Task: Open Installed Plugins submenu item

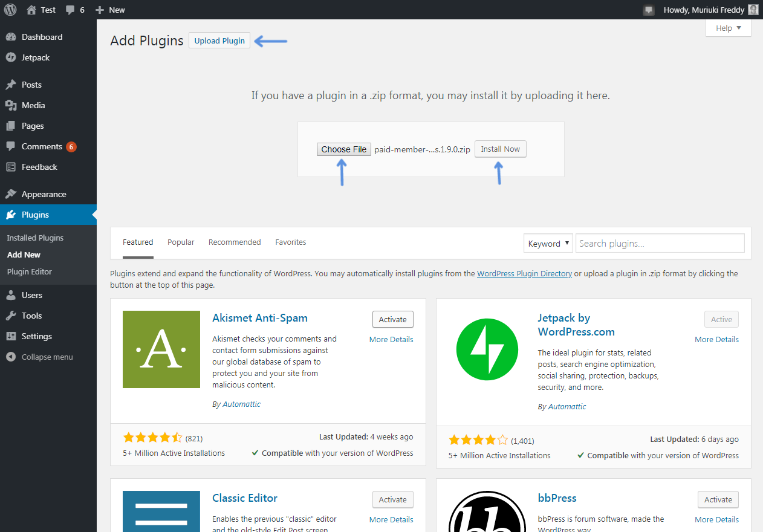Action: click(x=35, y=238)
